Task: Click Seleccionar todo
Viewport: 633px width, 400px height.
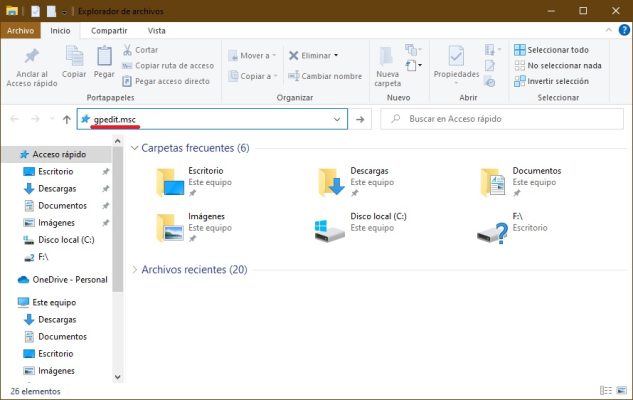Action: 551,50
